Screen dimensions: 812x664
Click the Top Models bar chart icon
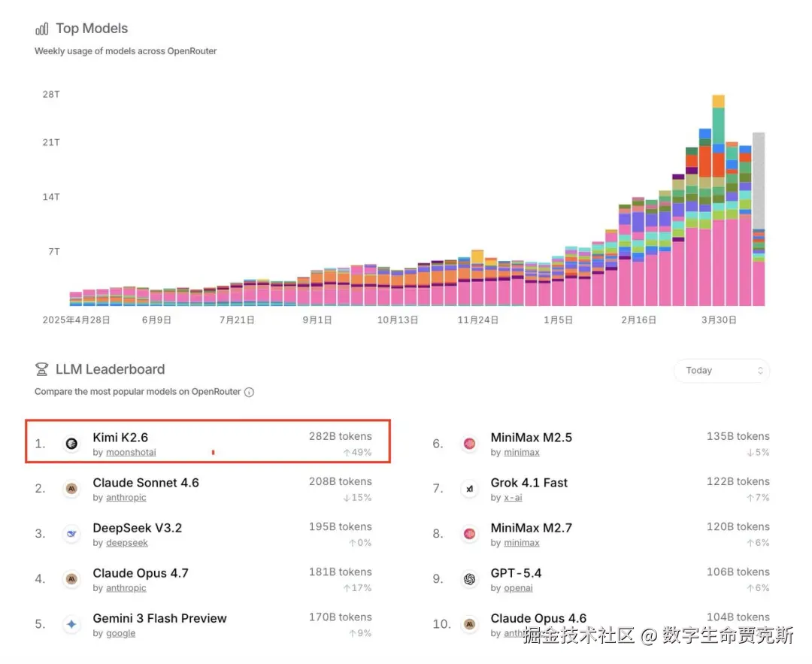[x=42, y=29]
